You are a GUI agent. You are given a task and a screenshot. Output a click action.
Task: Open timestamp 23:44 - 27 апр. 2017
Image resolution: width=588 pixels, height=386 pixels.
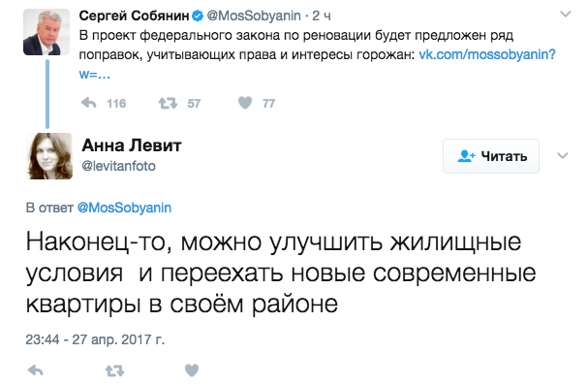[95, 339]
